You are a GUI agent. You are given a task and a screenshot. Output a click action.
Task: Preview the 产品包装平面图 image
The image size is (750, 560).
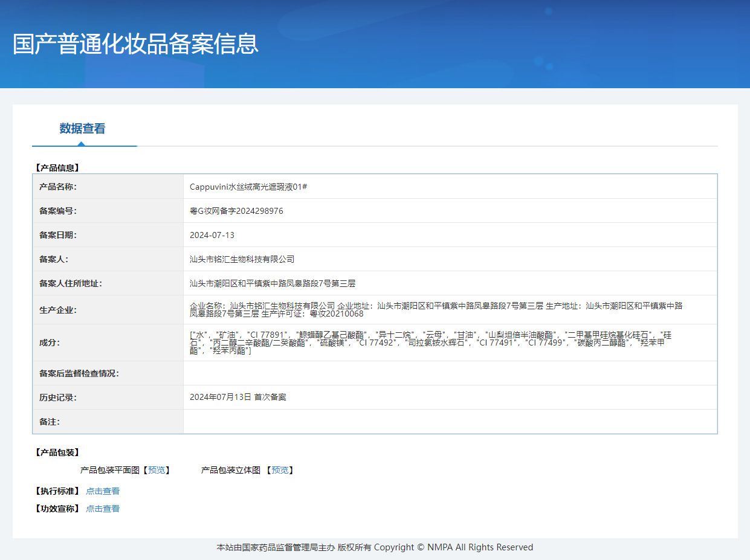pos(157,470)
